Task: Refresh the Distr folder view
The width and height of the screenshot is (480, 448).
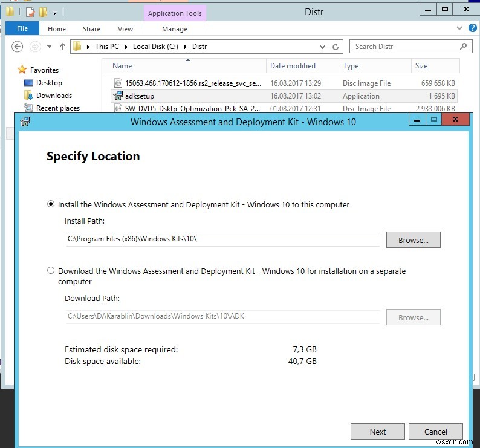Action: pos(336,47)
